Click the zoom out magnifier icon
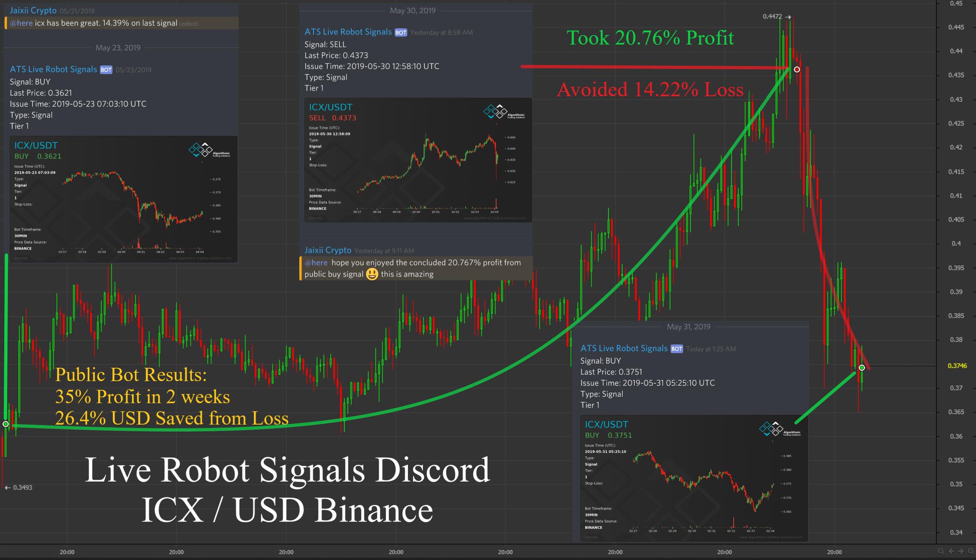The image size is (976, 560). tap(941, 551)
